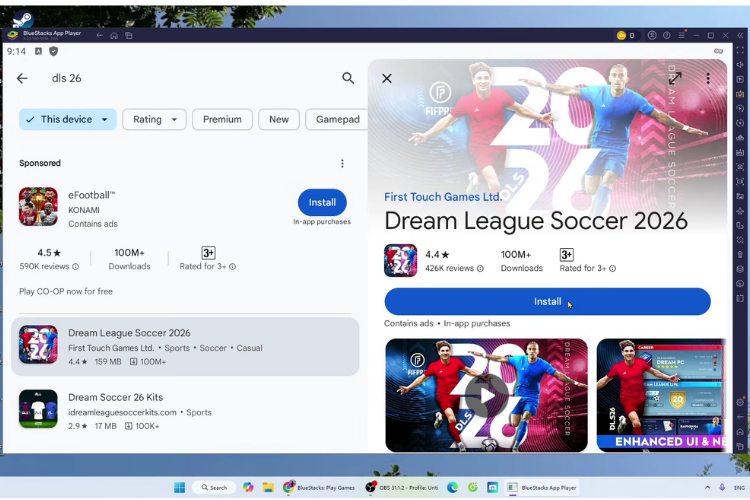The image size is (750, 500).
Task: Show Rated for 3+ info in detail panel
Action: click(612, 268)
